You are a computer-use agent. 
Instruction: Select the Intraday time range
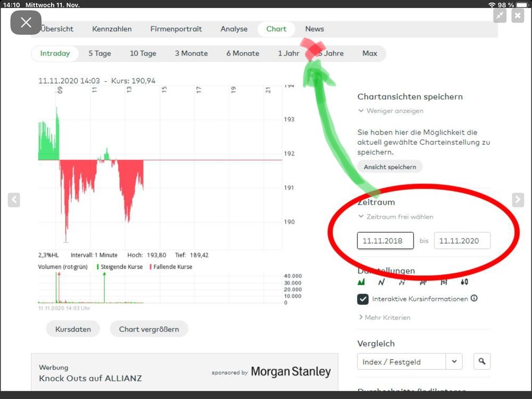[55, 53]
